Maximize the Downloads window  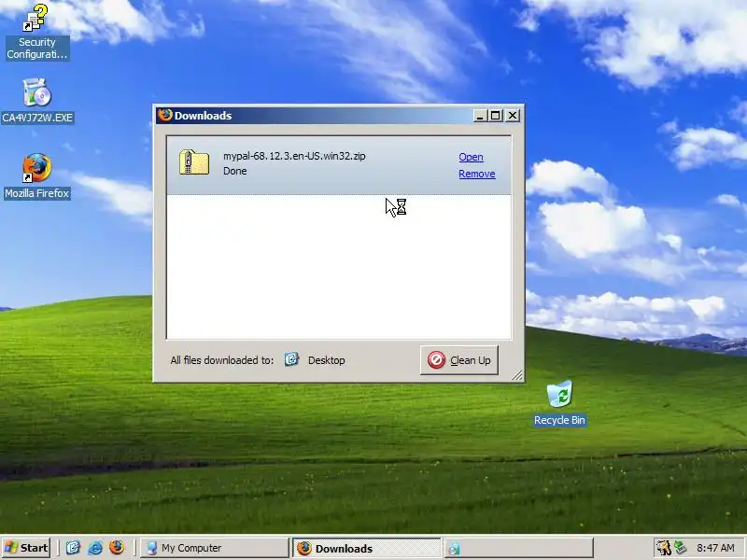click(496, 116)
